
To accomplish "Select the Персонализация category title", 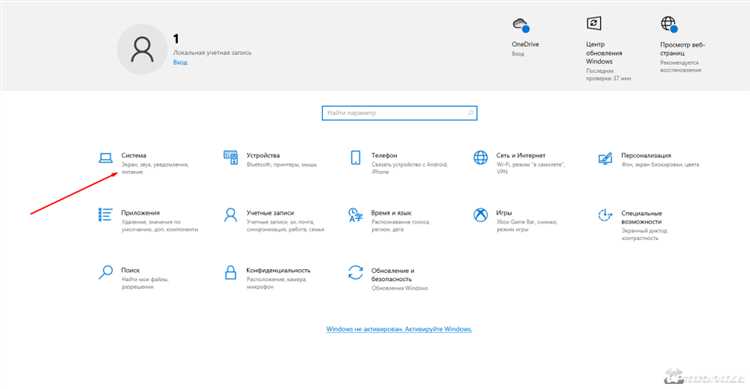I will click(646, 156).
